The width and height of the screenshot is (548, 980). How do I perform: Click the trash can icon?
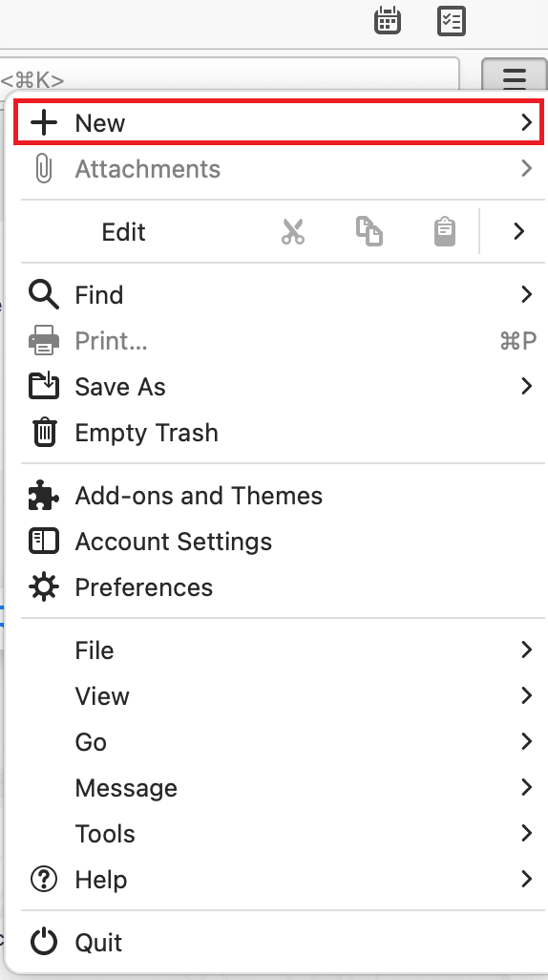coord(44,433)
